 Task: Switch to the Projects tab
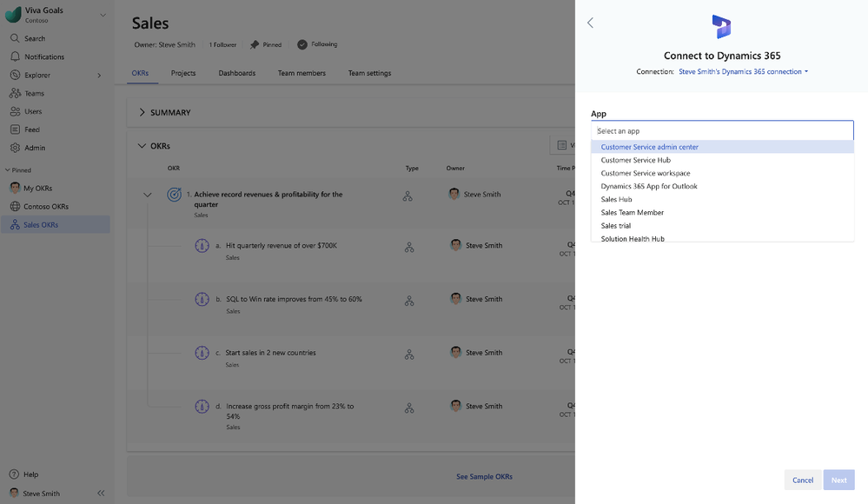[183, 73]
